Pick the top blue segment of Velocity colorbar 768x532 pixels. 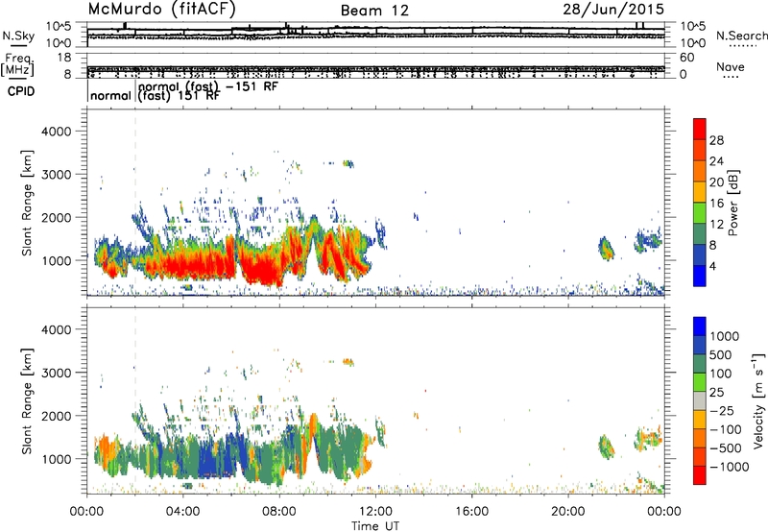(x=700, y=326)
